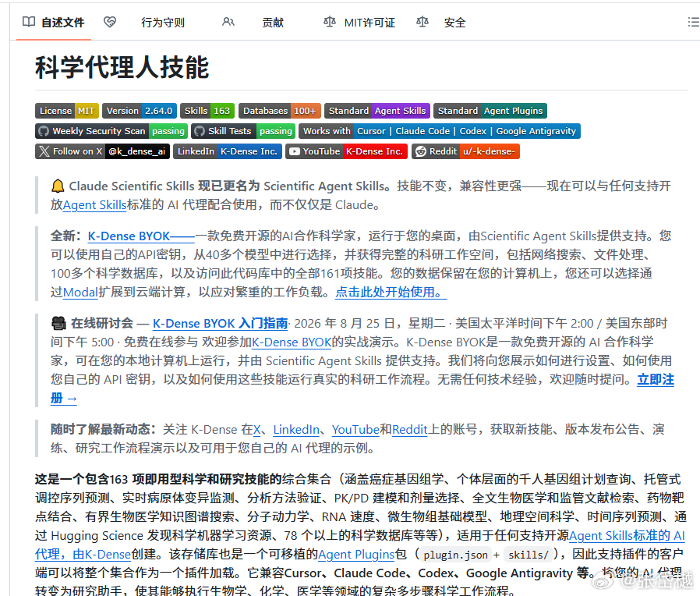700x596 pixels.
Task: Click the GitHub logo in Skill Tests badge
Action: pyautogui.click(x=200, y=131)
